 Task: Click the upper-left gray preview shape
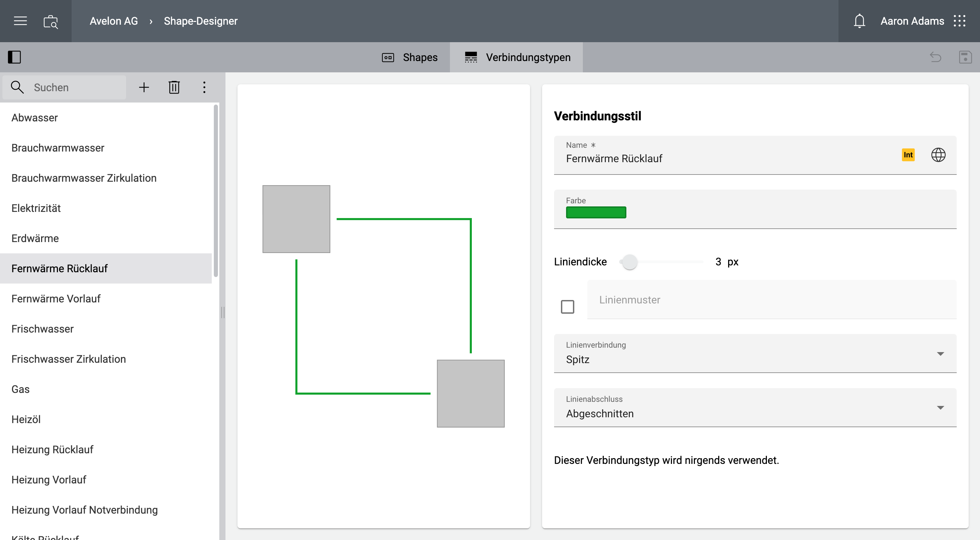click(296, 219)
